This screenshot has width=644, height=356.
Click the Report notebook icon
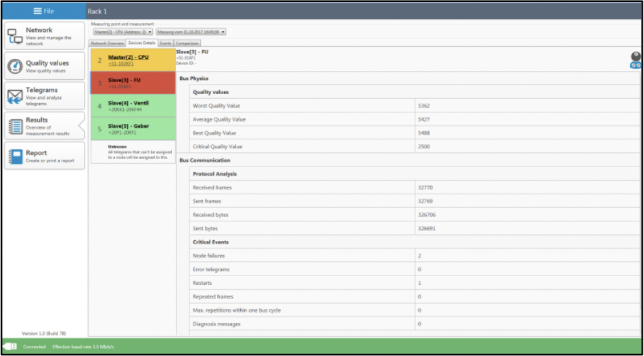point(15,156)
